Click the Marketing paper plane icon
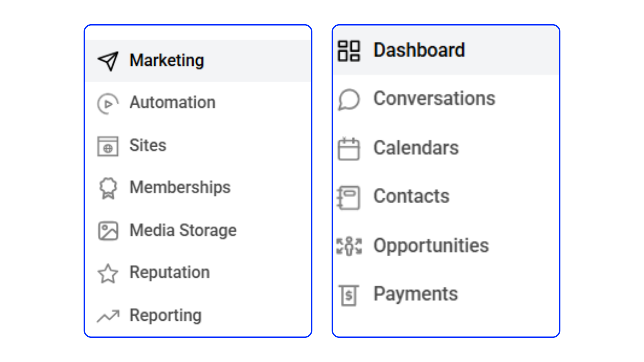Viewport: 644px width, 362px height. click(108, 61)
